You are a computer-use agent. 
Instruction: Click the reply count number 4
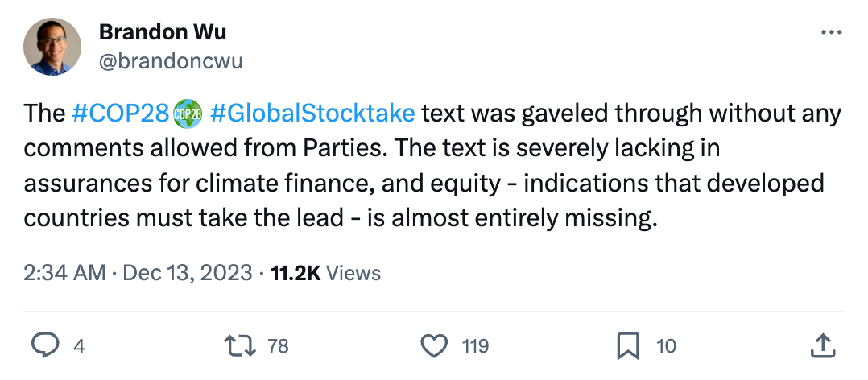point(78,346)
